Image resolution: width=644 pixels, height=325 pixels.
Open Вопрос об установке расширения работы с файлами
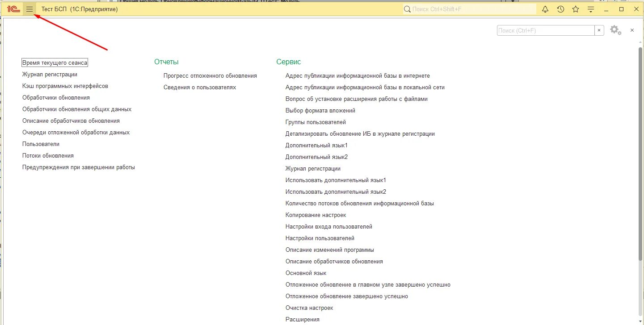click(x=357, y=99)
